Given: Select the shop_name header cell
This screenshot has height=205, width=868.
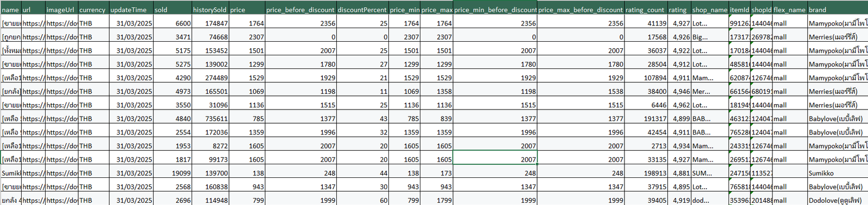Looking at the screenshot, I should [710, 10].
